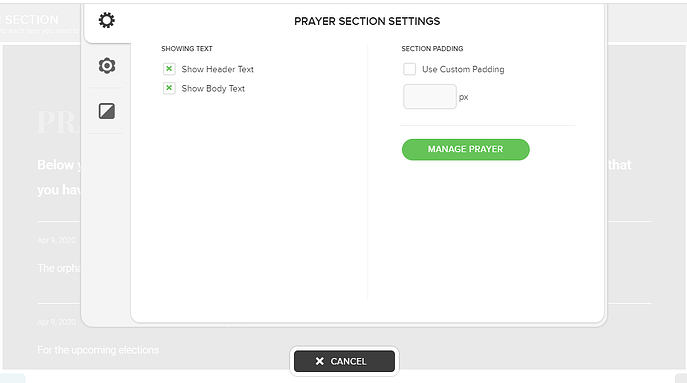Viewport: 687px width, 383px height.
Task: Cancel the prayer section settings dialog
Action: coord(344,361)
